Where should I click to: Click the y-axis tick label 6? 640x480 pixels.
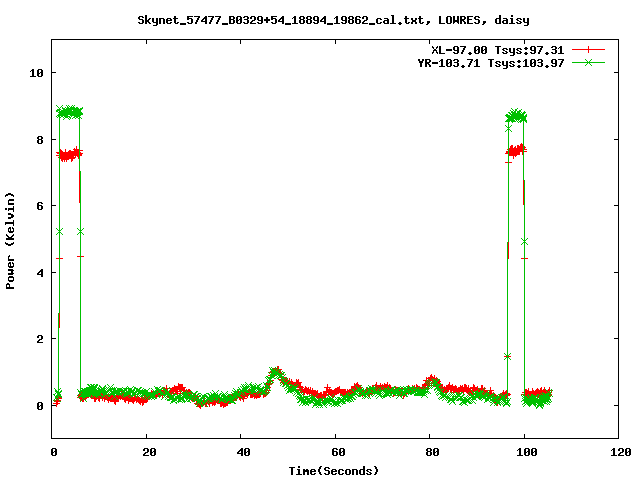[x=40, y=206]
